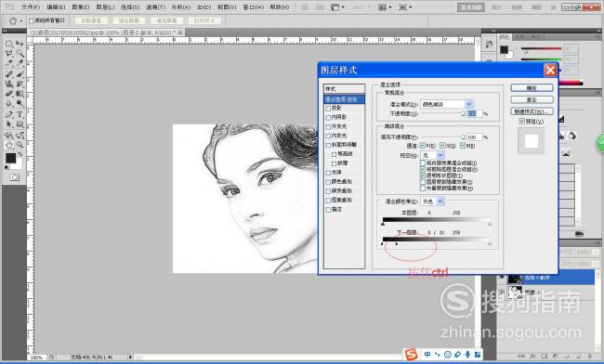Image resolution: width=604 pixels, height=364 pixels.
Task: Click the foreground color swatch in toolbox
Action: 10,158
